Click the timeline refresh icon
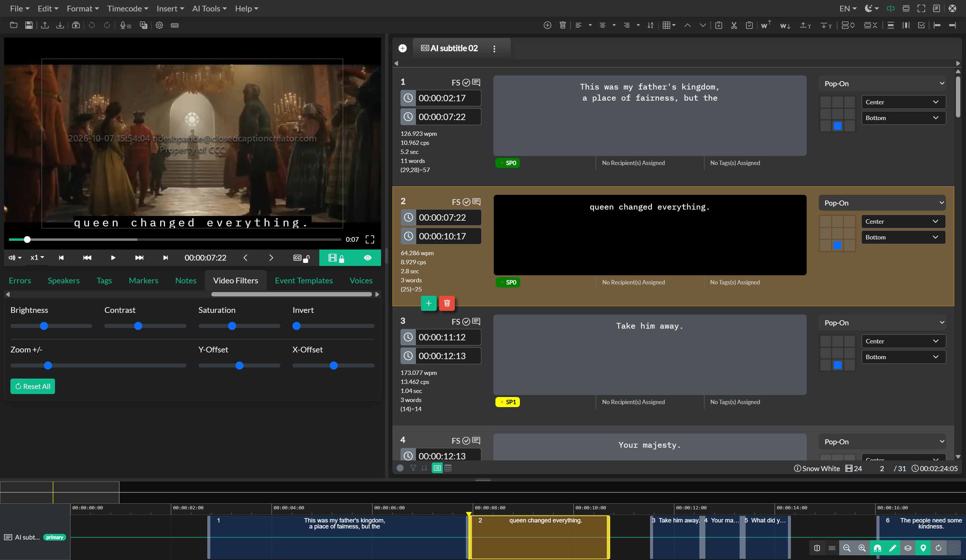 938,548
